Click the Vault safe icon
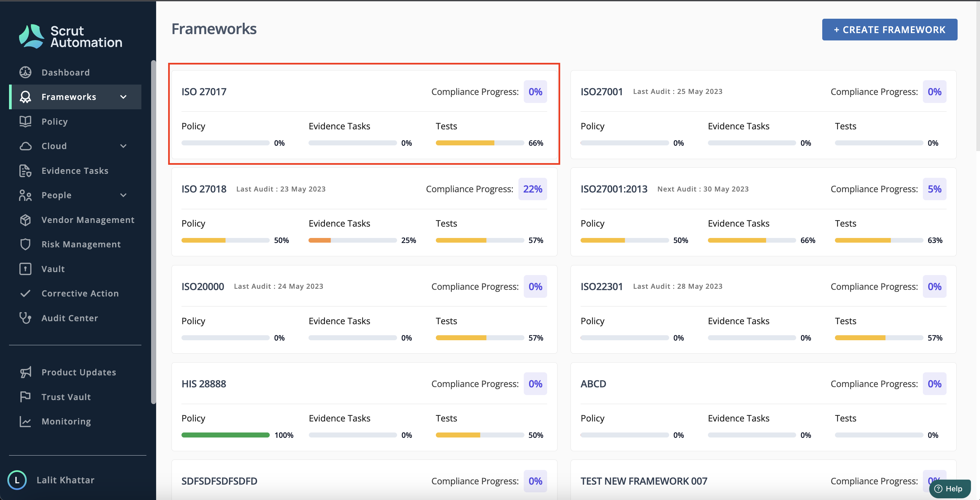Viewport: 980px width, 500px height. [x=25, y=269]
